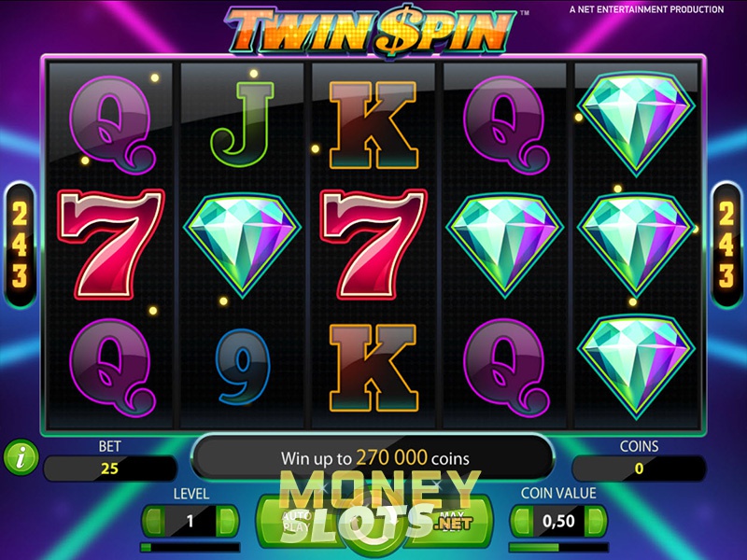
Task: Decrease the coin value
Action: point(522,521)
